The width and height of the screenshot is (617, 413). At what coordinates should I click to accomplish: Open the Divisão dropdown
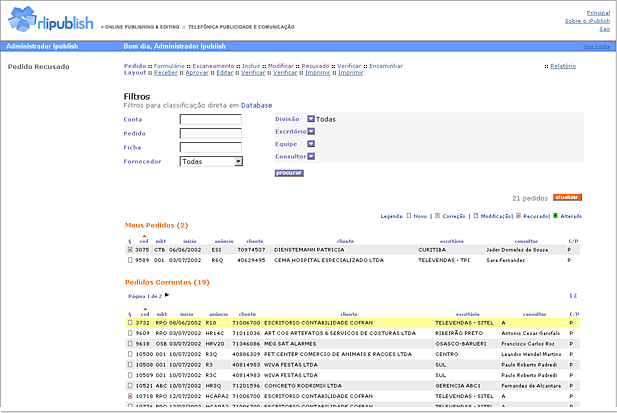coord(311,118)
